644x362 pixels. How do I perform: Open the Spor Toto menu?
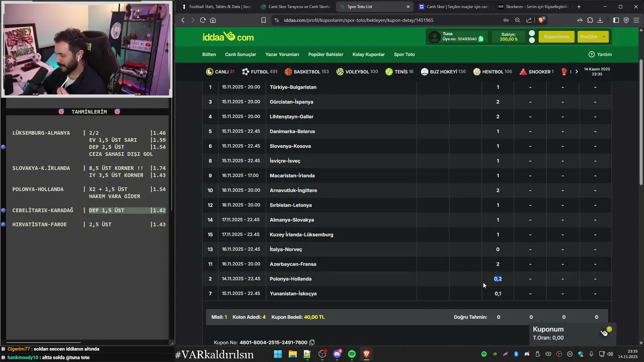[405, 54]
